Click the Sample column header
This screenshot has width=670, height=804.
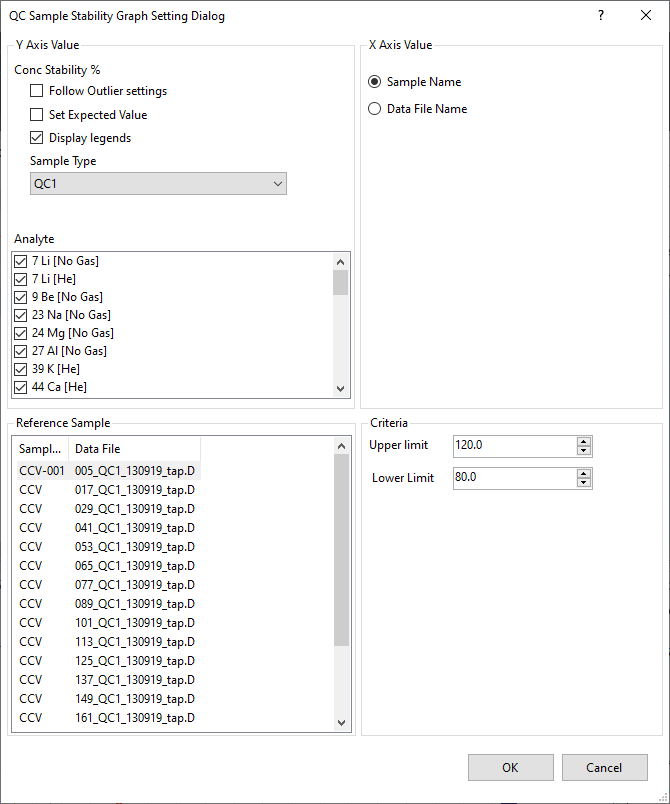[40, 449]
